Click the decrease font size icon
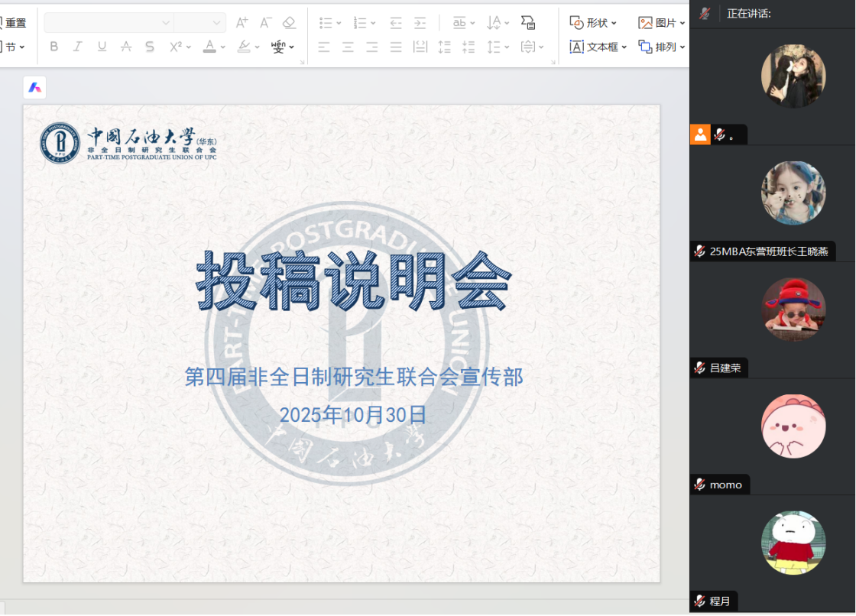Viewport: 856px width, 616px height. tap(265, 23)
